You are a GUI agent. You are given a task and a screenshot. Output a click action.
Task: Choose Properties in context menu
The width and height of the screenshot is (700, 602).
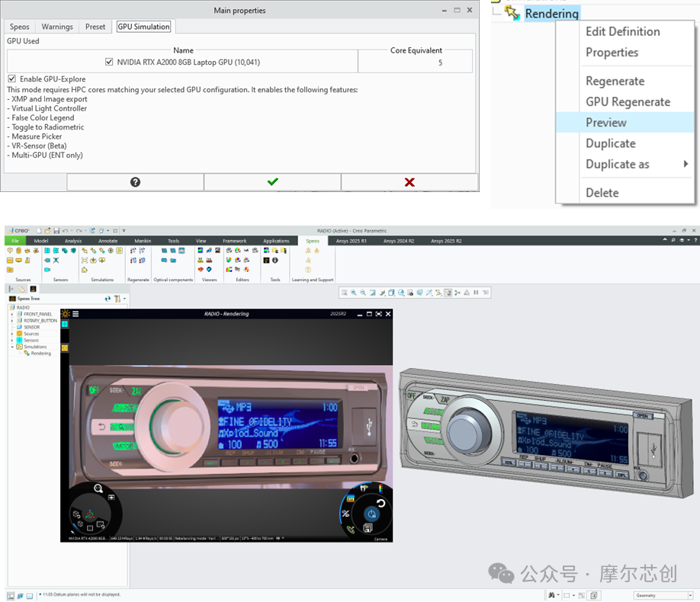click(x=612, y=53)
